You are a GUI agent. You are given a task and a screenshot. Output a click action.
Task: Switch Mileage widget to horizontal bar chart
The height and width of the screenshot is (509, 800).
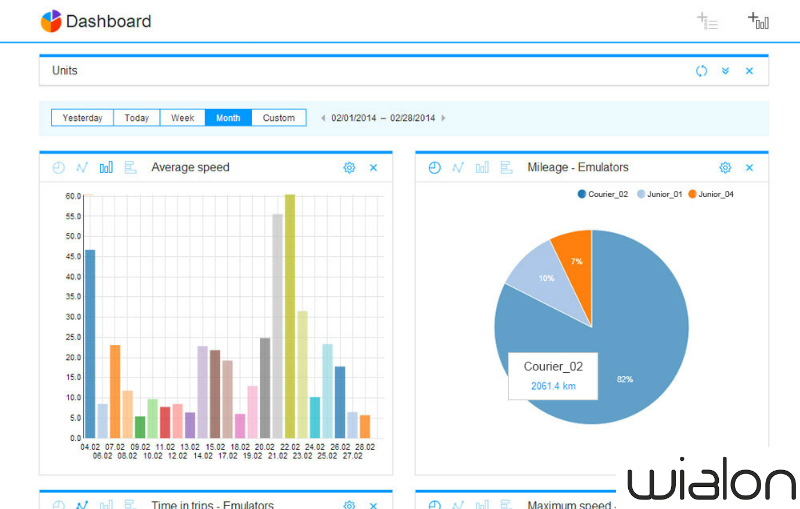click(506, 168)
